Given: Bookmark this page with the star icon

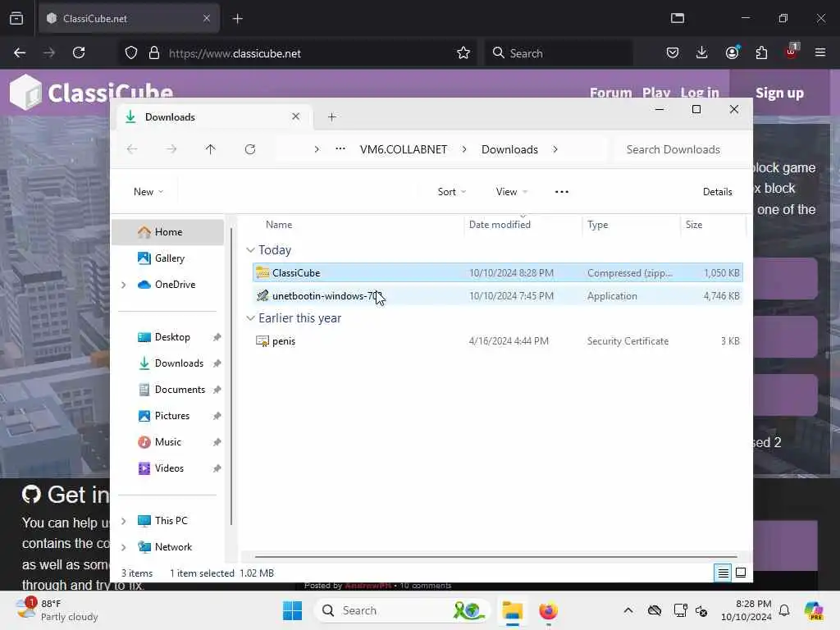Looking at the screenshot, I should [x=463, y=53].
